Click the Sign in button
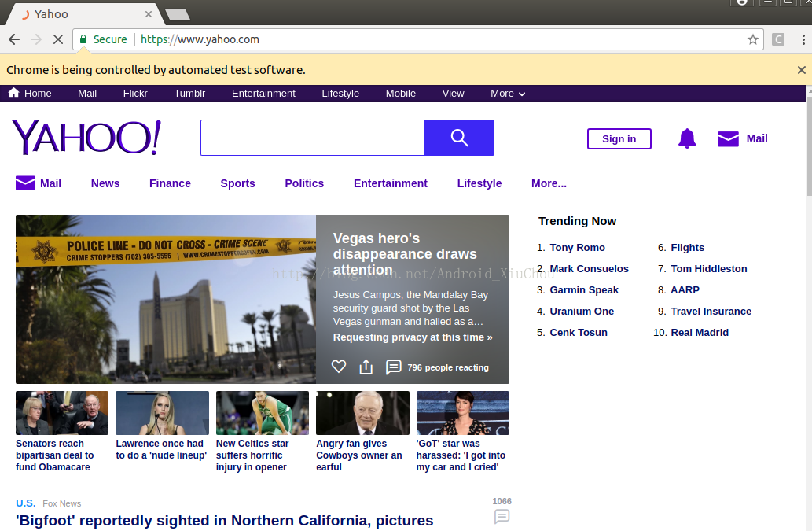 [x=619, y=138]
